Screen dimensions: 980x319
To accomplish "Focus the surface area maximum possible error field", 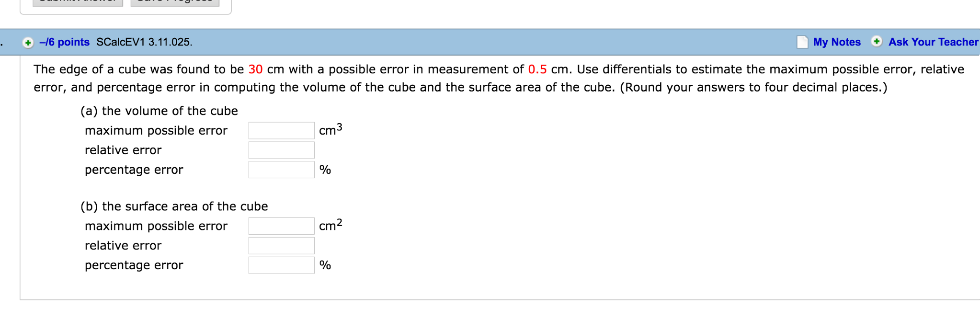I will [x=281, y=226].
